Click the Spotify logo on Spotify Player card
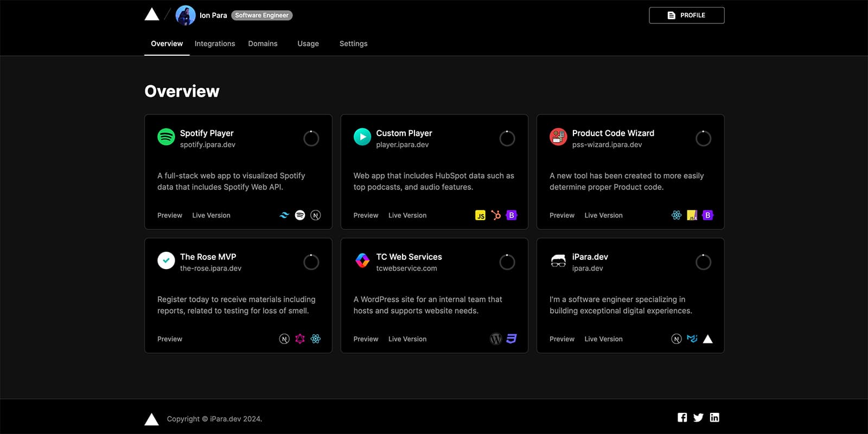Image resolution: width=868 pixels, height=434 pixels. tap(166, 137)
